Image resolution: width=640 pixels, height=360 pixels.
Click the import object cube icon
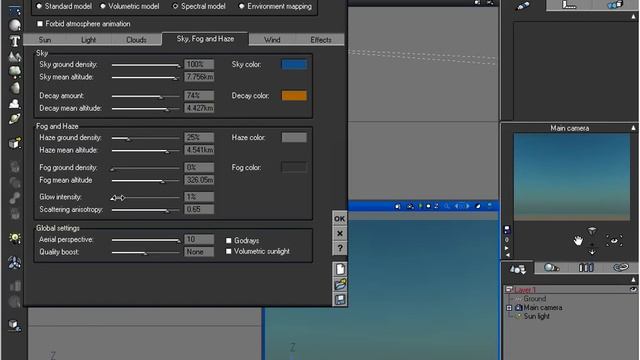15,143
